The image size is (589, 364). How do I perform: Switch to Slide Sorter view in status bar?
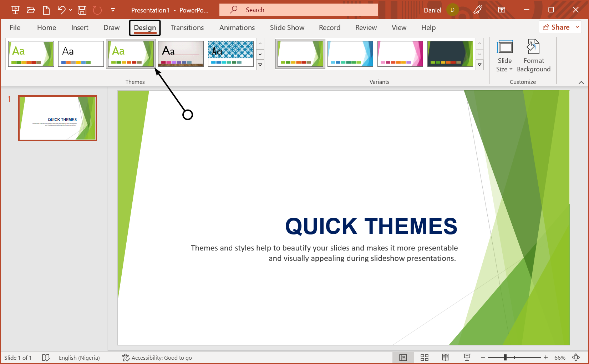424,357
